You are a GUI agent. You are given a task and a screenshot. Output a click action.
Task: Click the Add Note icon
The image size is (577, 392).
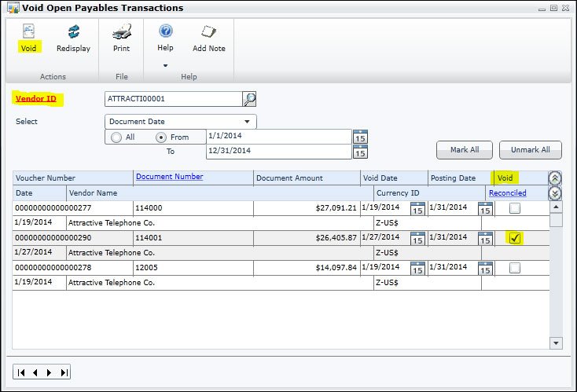(208, 31)
